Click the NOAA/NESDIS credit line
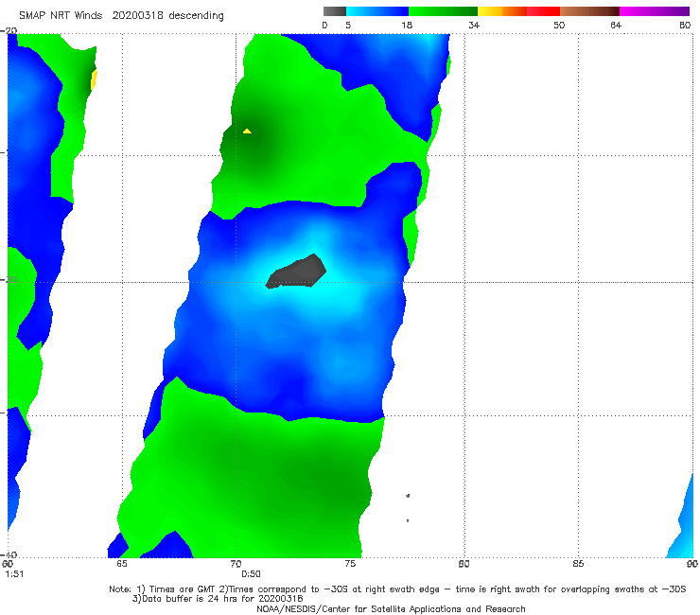The height and width of the screenshot is (615, 700). point(391,609)
